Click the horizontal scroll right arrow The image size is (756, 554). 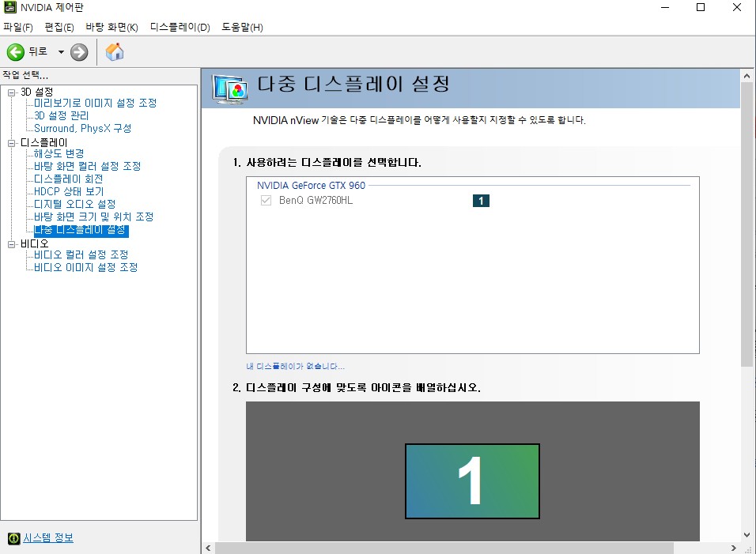click(x=734, y=548)
